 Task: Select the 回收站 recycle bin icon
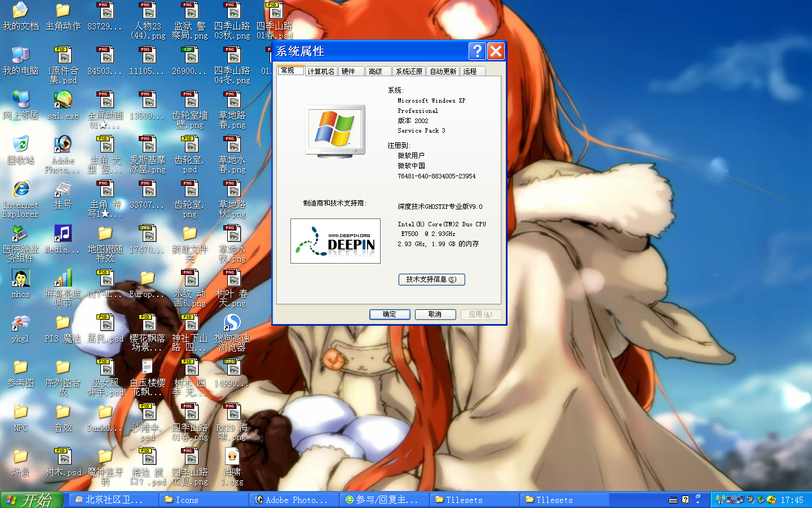point(20,150)
